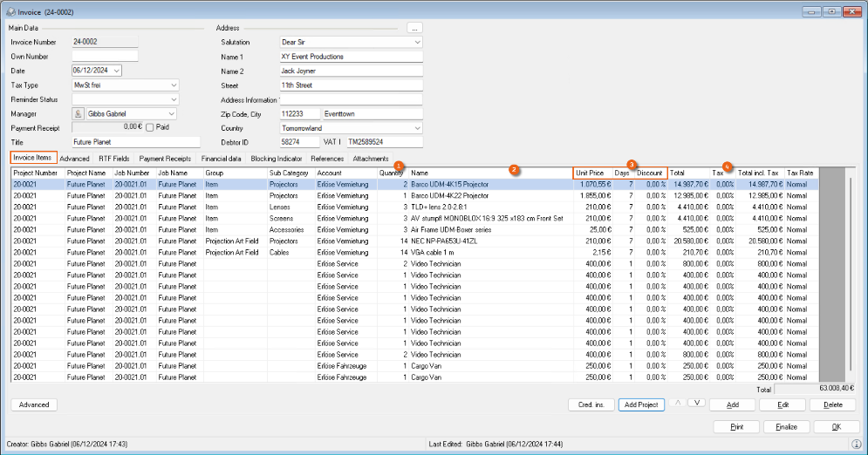
Task: Click the Finalize button
Action: 787,427
